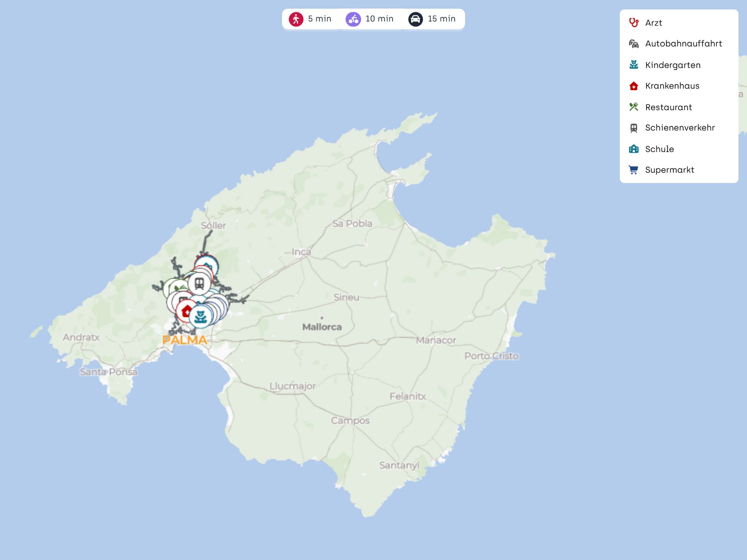The height and width of the screenshot is (560, 747).
Task: Toggle the Schule category
Action: tap(659, 149)
